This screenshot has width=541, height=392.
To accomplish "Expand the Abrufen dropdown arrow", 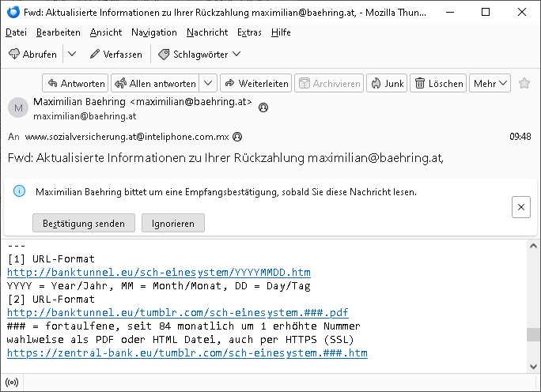I will tap(71, 54).
